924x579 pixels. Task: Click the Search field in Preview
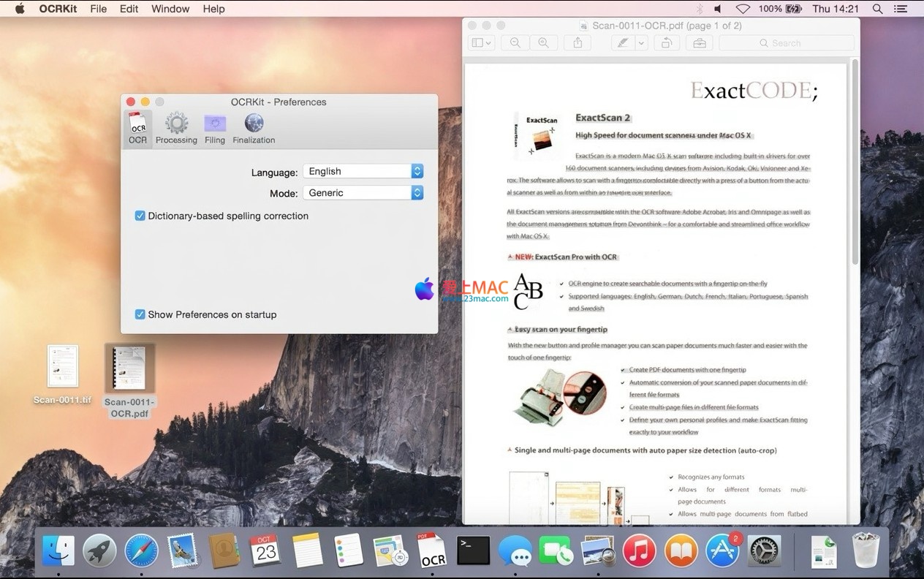(787, 43)
